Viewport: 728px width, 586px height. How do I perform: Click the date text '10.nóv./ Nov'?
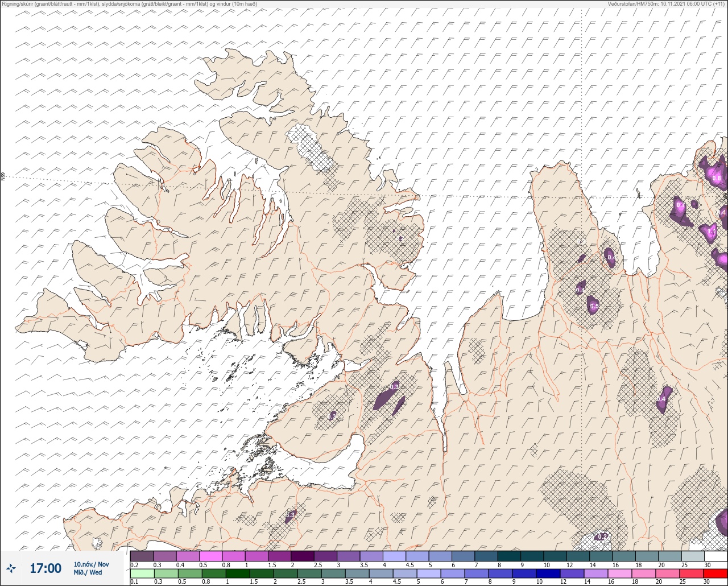click(x=91, y=564)
